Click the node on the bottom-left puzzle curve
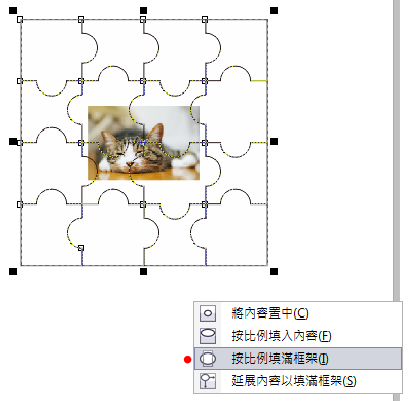Image resolution: width=409 pixels, height=401 pixels. tap(81, 248)
